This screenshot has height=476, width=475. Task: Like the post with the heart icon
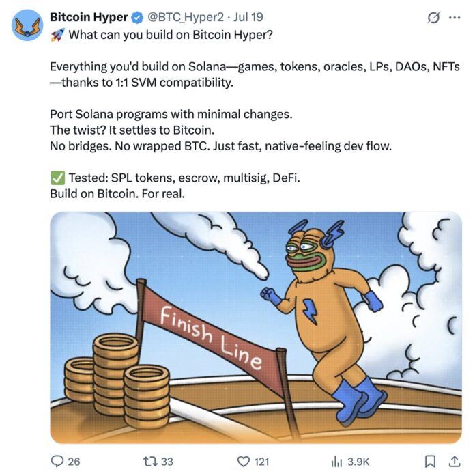pos(240,461)
